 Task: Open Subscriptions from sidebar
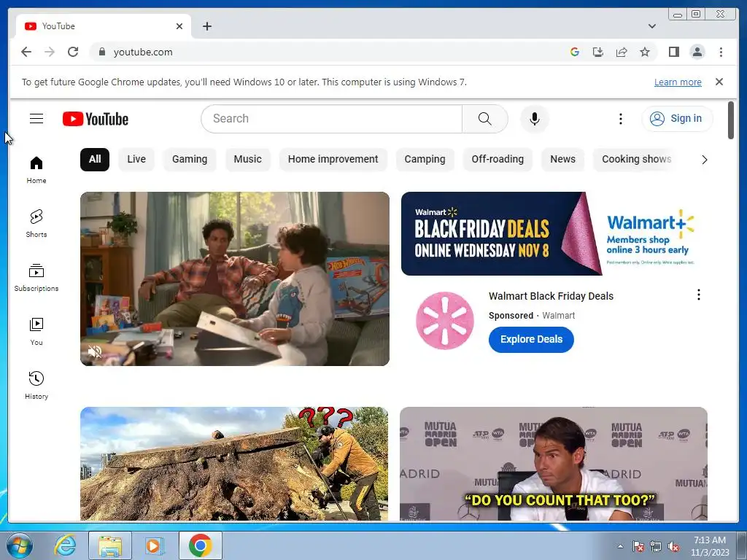[36, 278]
